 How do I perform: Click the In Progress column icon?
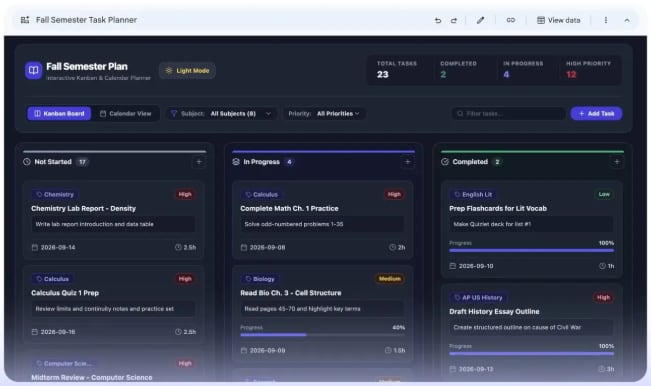[x=236, y=162]
